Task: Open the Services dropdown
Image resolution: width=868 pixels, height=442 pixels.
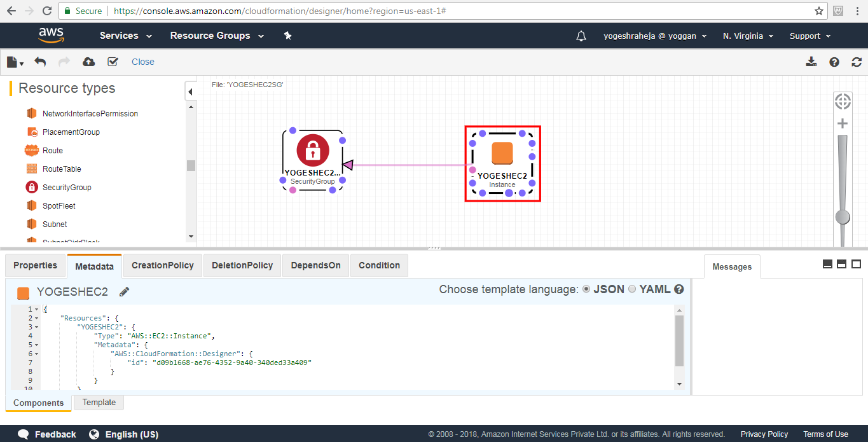Action: [126, 36]
